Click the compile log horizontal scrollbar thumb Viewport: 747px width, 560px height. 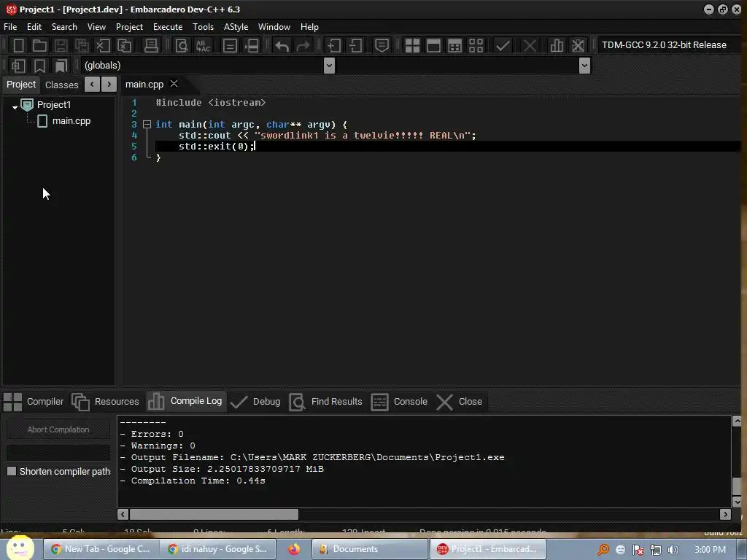click(214, 514)
